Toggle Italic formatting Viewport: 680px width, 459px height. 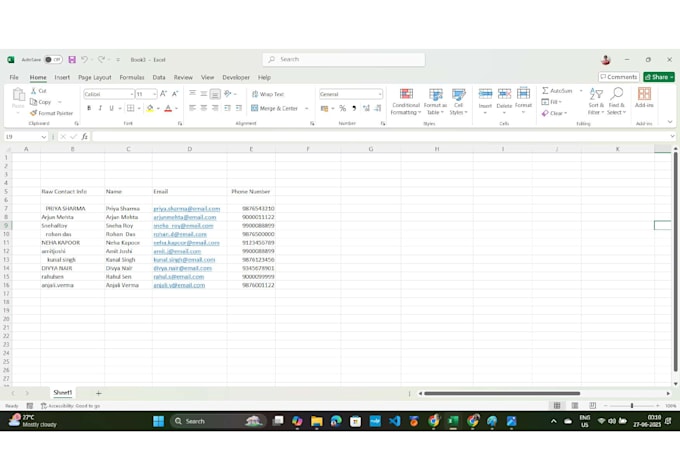click(100, 108)
